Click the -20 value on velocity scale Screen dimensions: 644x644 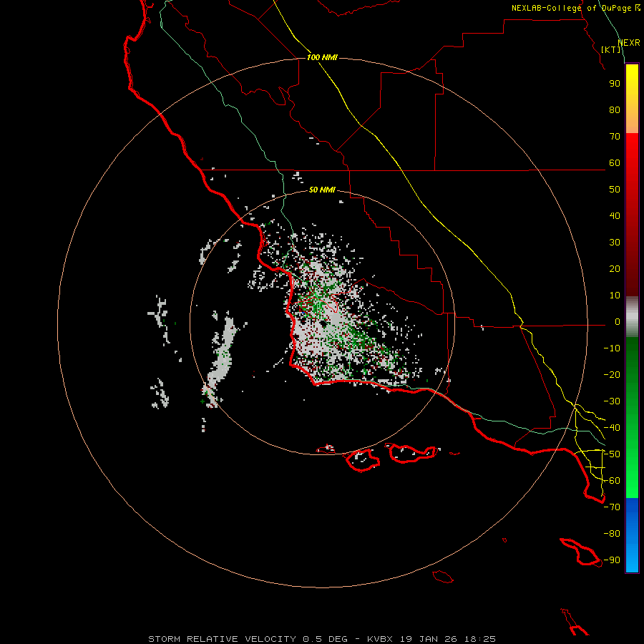[612, 375]
